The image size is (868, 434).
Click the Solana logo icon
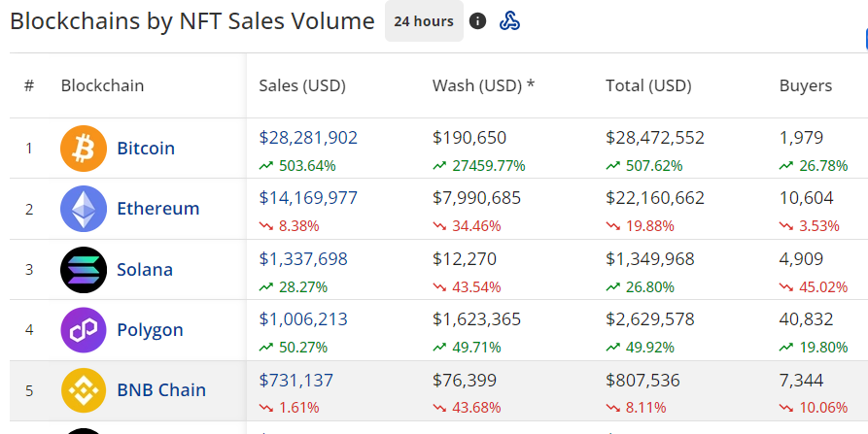coord(84,269)
